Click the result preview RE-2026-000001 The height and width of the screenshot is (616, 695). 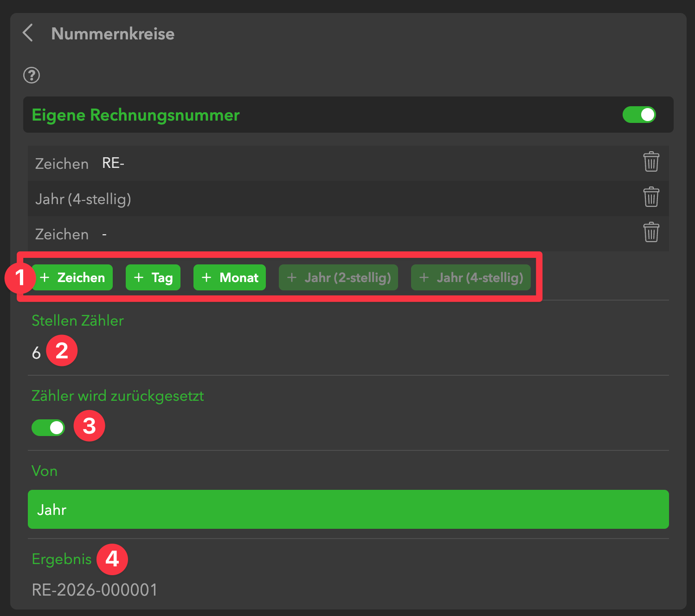tap(95, 590)
